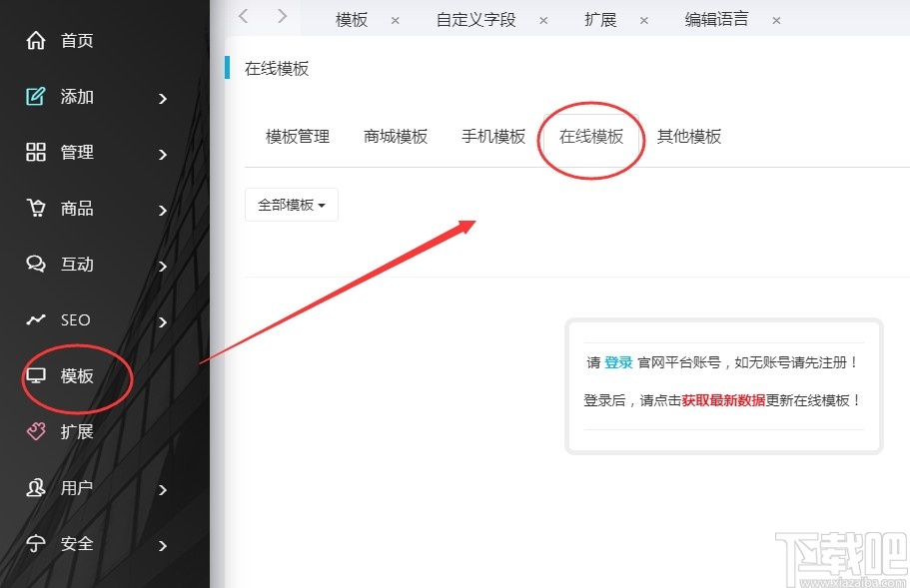Click the 管理 grid icon in sidebar
This screenshot has height=588, width=910.
(35, 152)
